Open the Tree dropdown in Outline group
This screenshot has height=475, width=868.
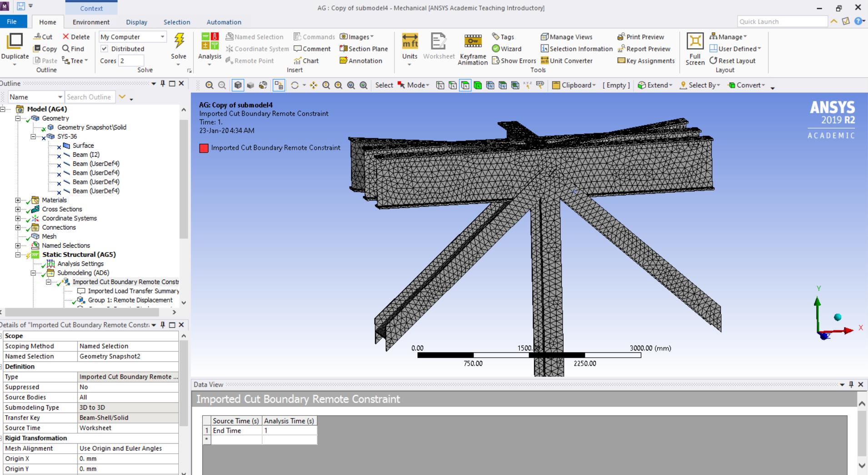[x=75, y=60]
